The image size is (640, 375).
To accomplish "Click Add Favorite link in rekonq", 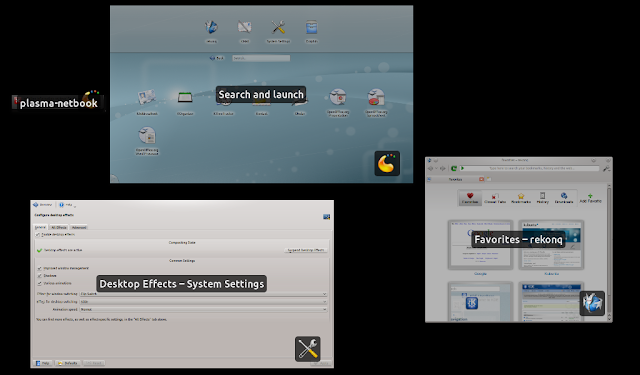I will (x=590, y=198).
